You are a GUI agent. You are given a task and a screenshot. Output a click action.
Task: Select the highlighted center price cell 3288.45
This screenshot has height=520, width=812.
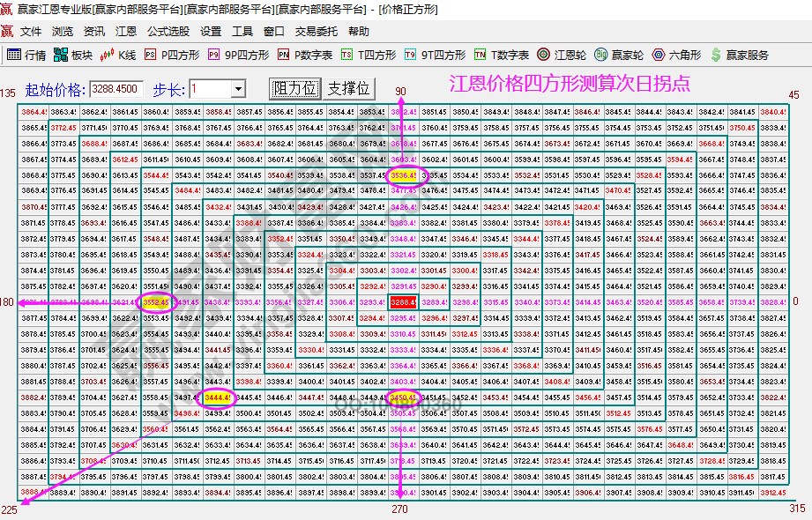tap(402, 302)
